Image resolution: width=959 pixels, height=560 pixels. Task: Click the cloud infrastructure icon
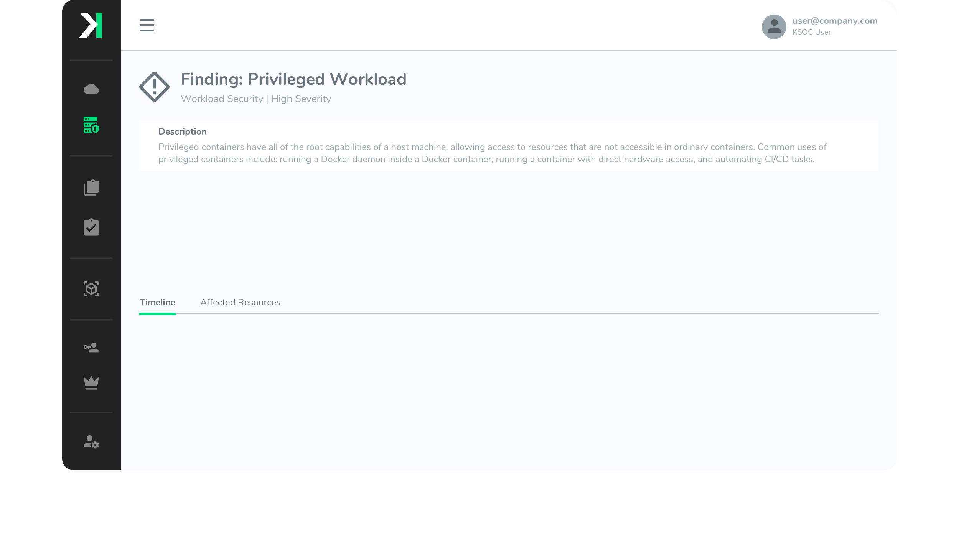pyautogui.click(x=91, y=89)
